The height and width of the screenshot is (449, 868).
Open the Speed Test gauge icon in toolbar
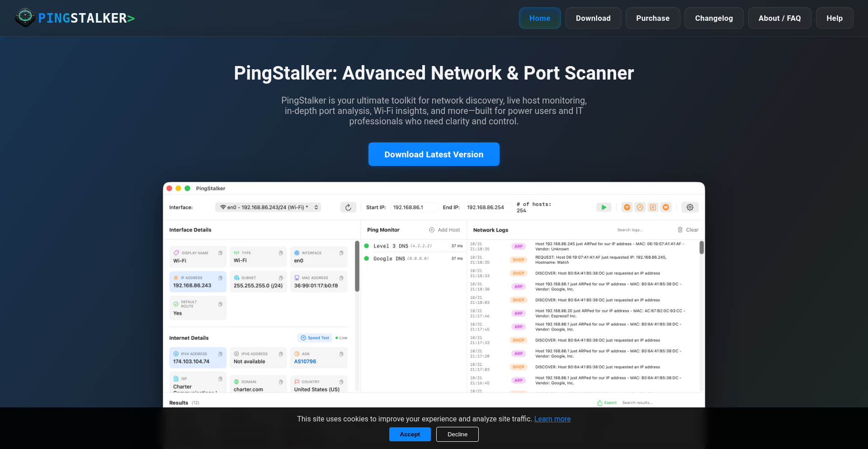[x=640, y=207]
